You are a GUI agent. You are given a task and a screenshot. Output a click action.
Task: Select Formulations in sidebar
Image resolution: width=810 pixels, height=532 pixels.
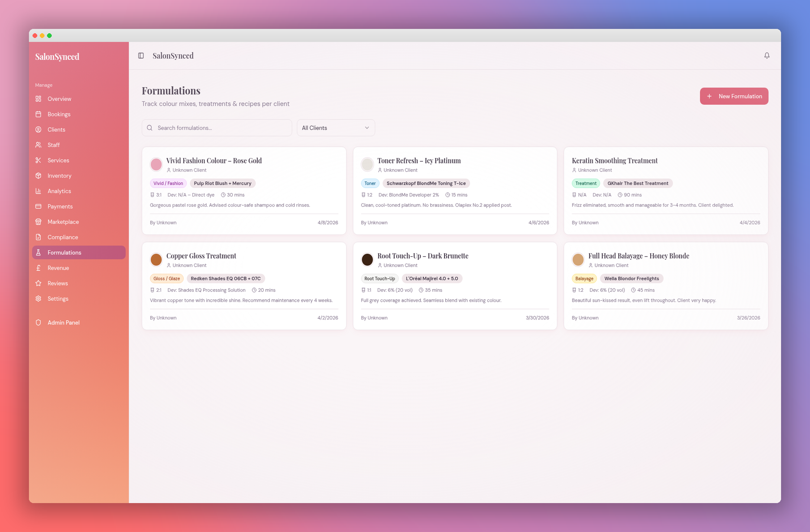click(79, 252)
